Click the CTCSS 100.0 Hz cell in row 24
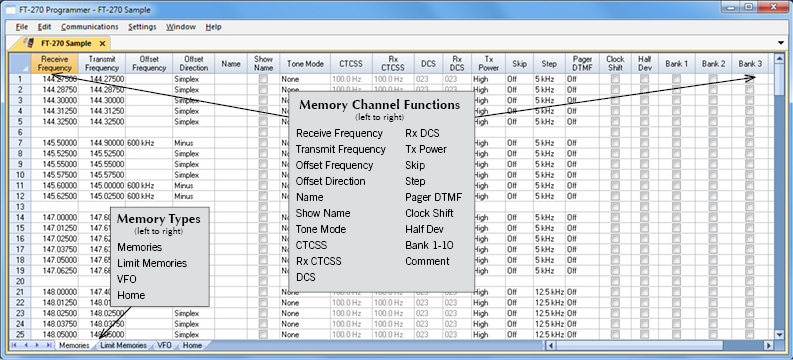Viewport: 793px width, 360px height. click(351, 324)
